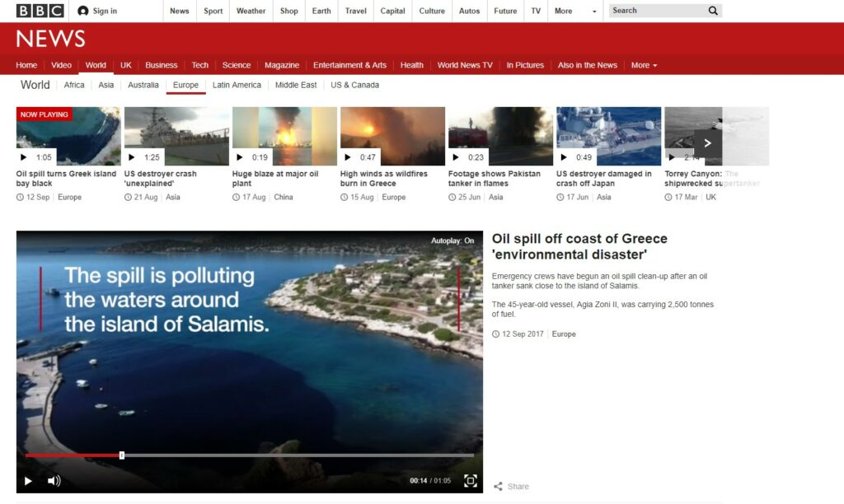Viewport: 844px width, 504px height.
Task: Expand the top bar More dropdown arrow
Action: point(594,12)
